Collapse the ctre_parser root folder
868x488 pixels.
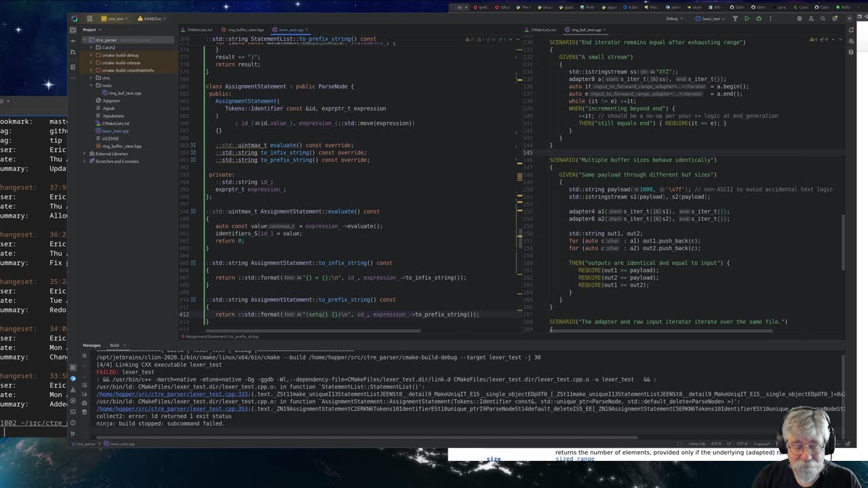coord(85,40)
